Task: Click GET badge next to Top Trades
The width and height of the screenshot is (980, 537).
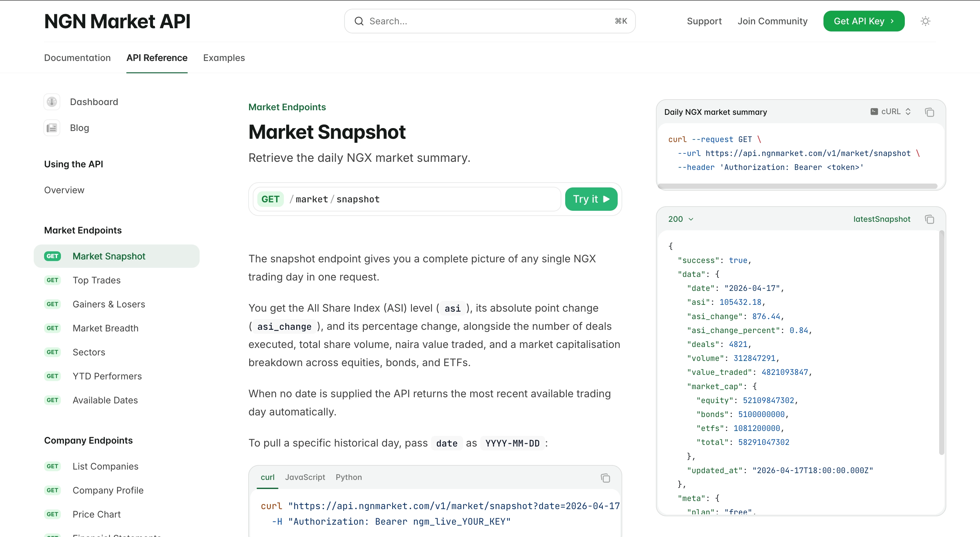Action: click(52, 280)
